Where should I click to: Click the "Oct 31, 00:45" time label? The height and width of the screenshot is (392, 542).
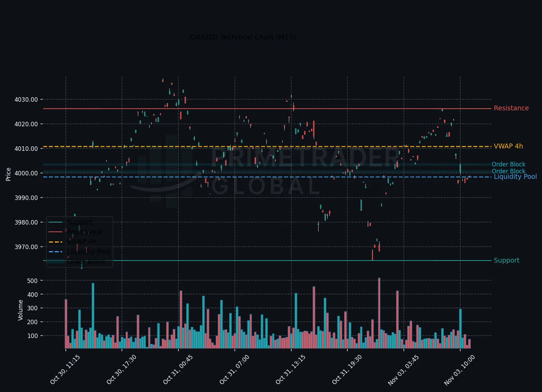click(178, 370)
